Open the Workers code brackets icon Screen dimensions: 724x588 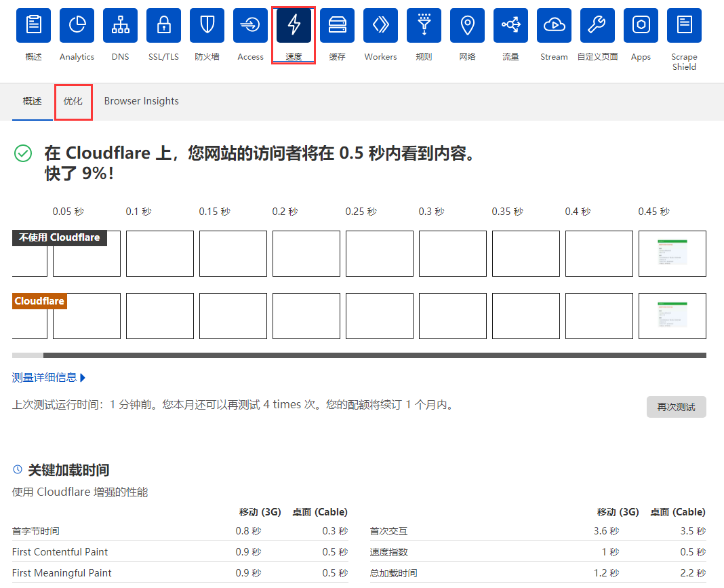[x=380, y=25]
